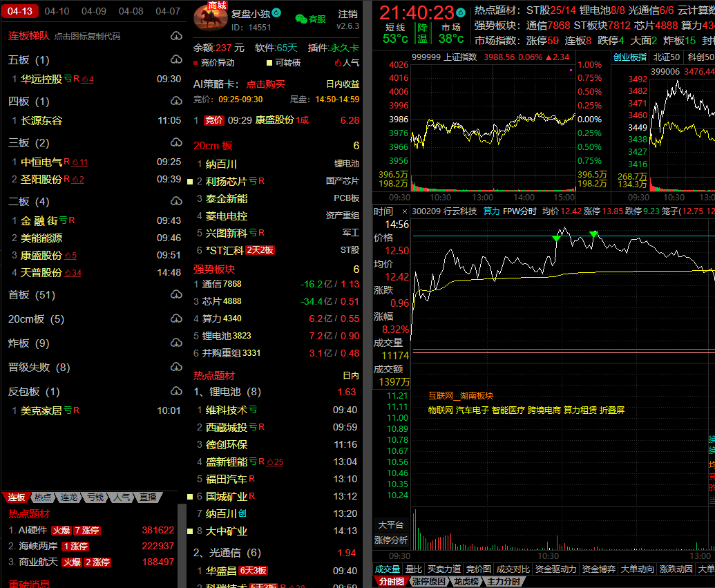Switch to the 04-10 date tab

(x=57, y=11)
